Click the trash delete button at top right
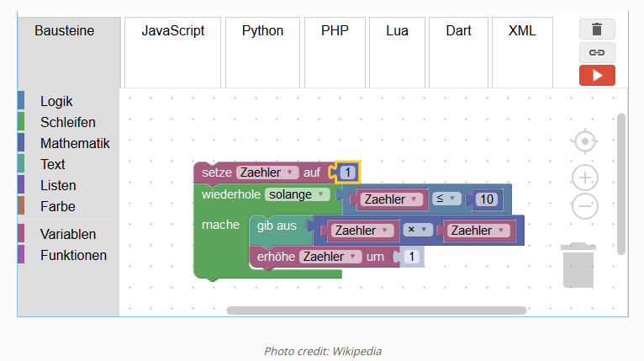 597,29
